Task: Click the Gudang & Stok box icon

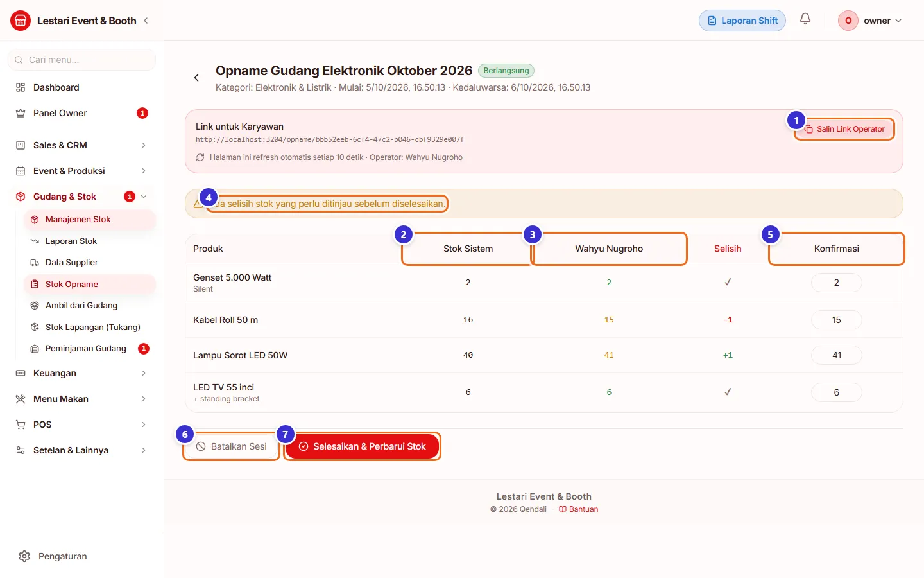Action: click(21, 197)
